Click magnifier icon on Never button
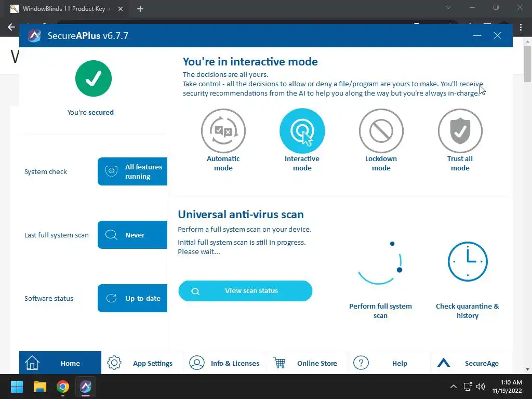This screenshot has height=399, width=532. (x=111, y=235)
